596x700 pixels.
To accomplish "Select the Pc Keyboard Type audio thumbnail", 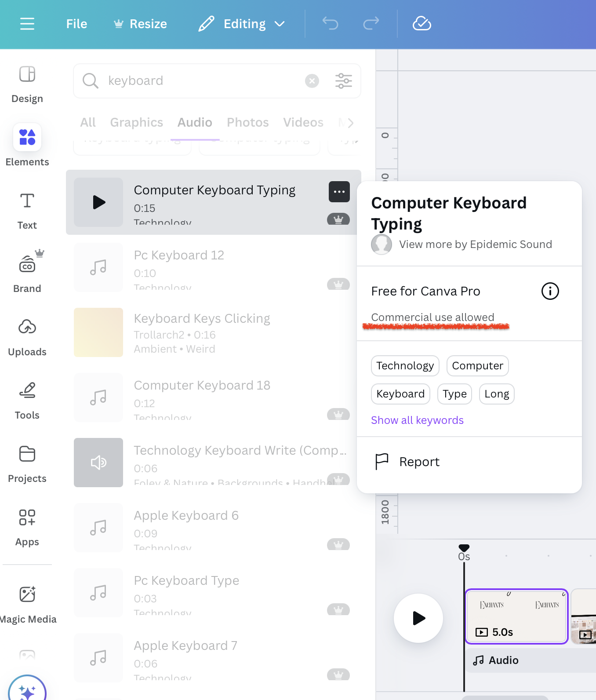I will point(98,593).
